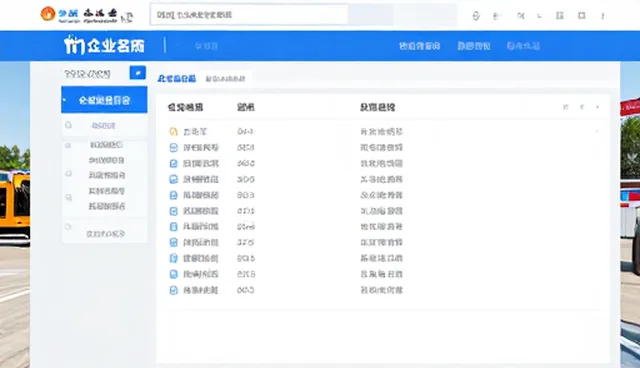
Task: Expand the first table row using its right-side chevron
Action: pos(597,131)
